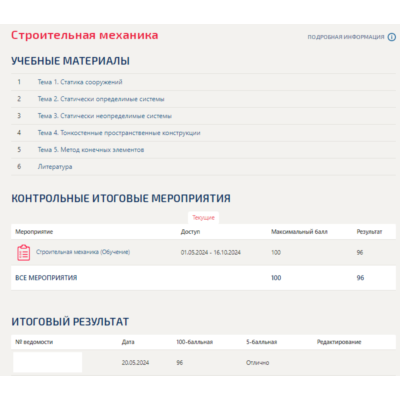Click the Редактирование column header

[x=339, y=342]
